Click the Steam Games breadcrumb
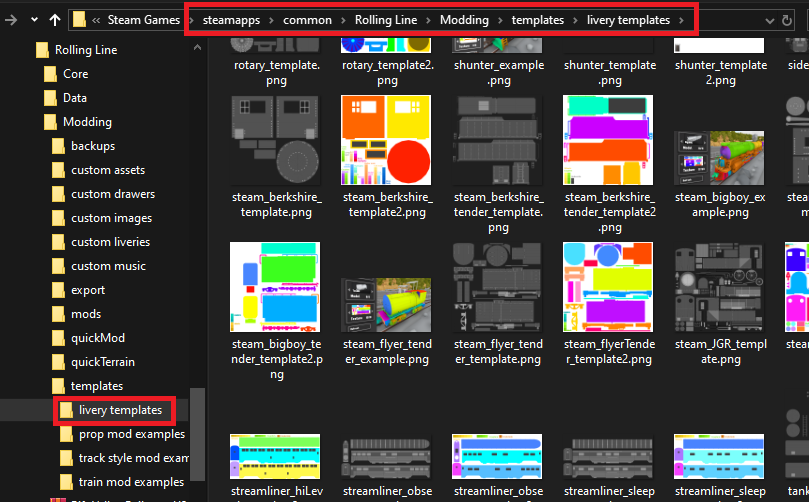 [x=143, y=20]
